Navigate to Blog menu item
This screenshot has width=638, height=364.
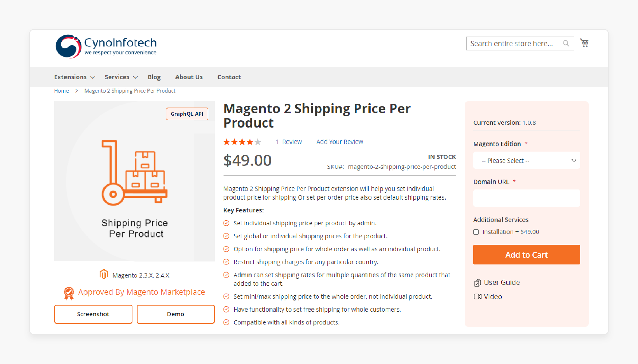click(x=155, y=77)
